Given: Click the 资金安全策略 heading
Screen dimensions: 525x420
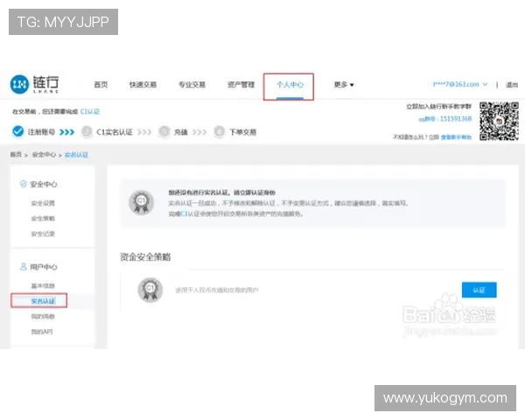Looking at the screenshot, I should (x=145, y=257).
